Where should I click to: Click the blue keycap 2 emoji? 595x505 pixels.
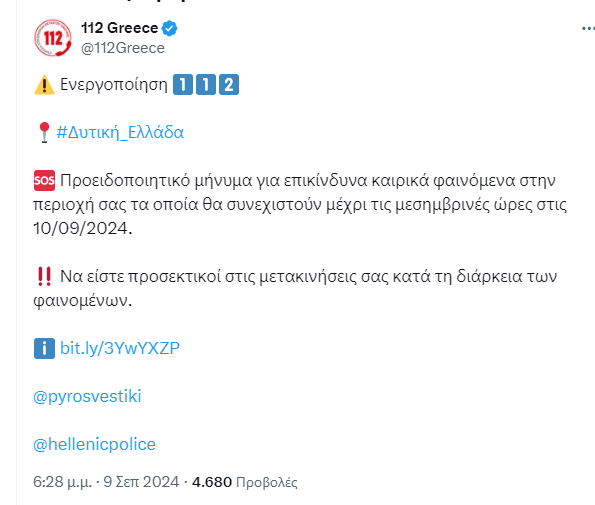click(229, 84)
